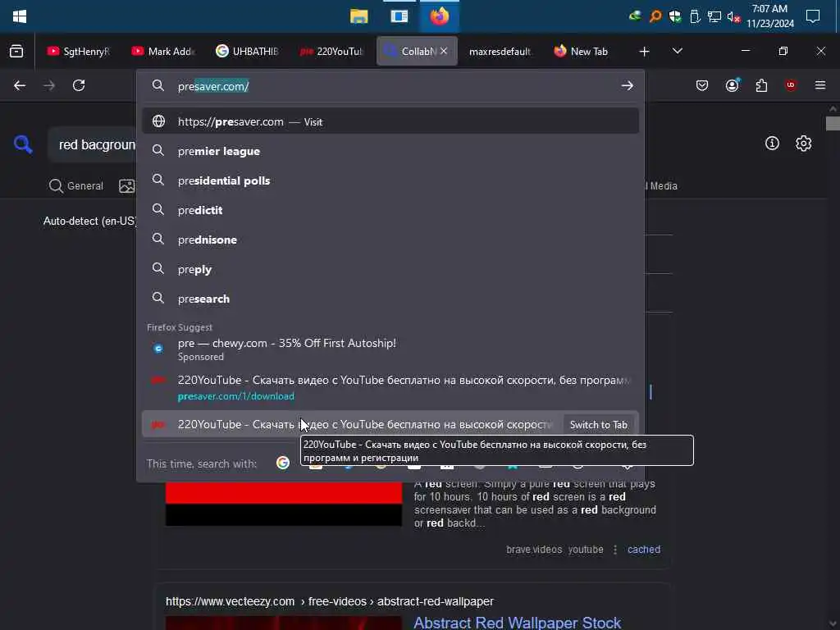Open the Social Media category tab
The width and height of the screenshot is (840, 630).
[662, 186]
